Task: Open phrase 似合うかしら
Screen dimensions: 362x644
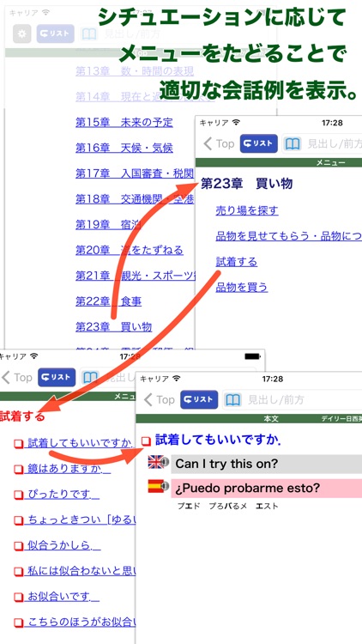Action: (x=63, y=546)
